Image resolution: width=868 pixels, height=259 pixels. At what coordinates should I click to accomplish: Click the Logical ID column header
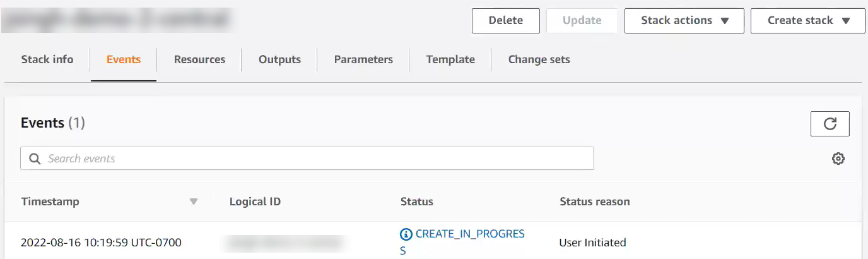(255, 202)
